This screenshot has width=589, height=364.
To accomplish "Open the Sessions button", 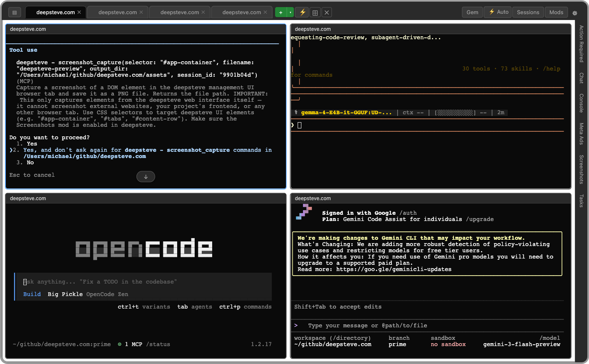I will point(528,12).
